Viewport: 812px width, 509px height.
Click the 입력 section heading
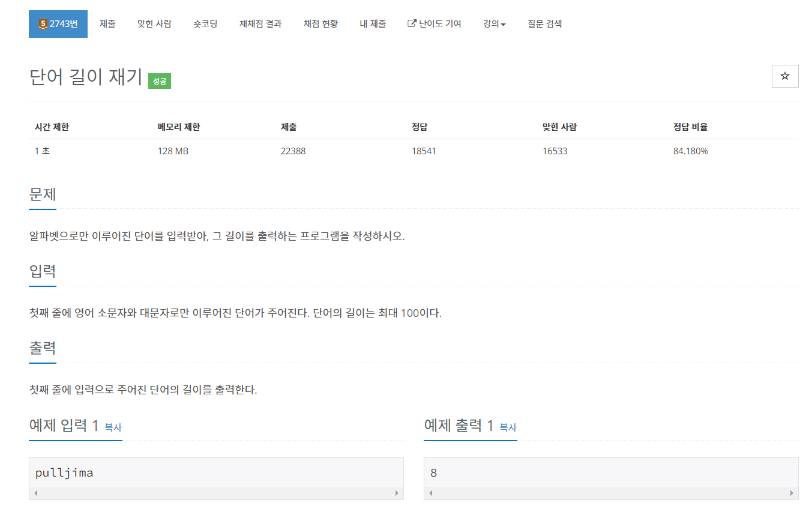pos(43,271)
